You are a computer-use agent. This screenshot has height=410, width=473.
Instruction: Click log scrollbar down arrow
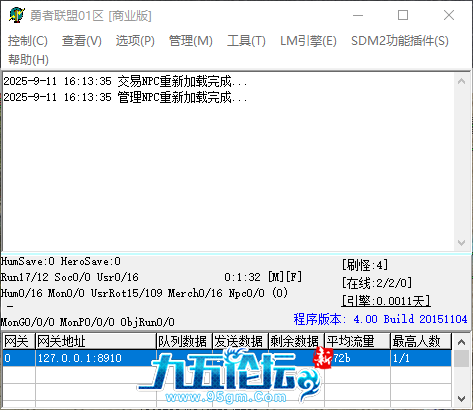coord(461,243)
